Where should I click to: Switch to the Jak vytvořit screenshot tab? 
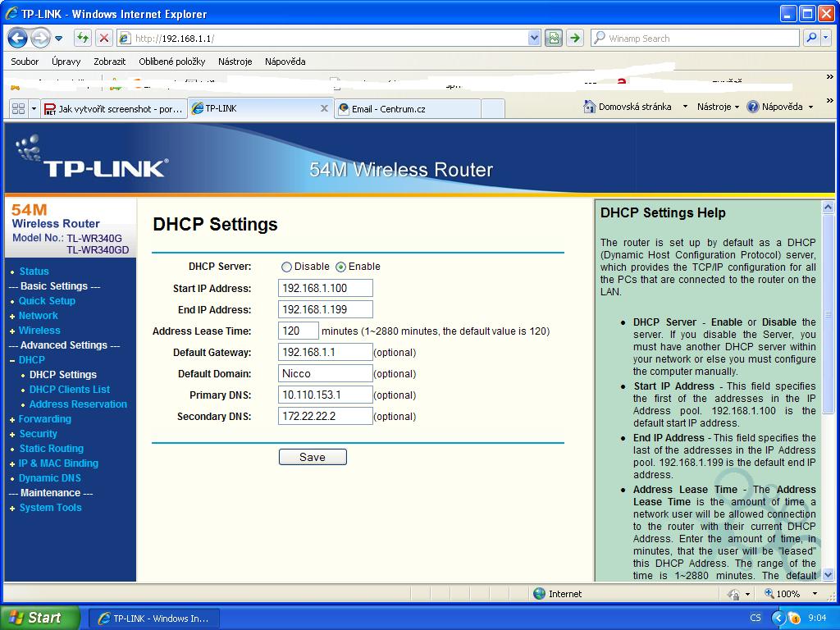(114, 109)
